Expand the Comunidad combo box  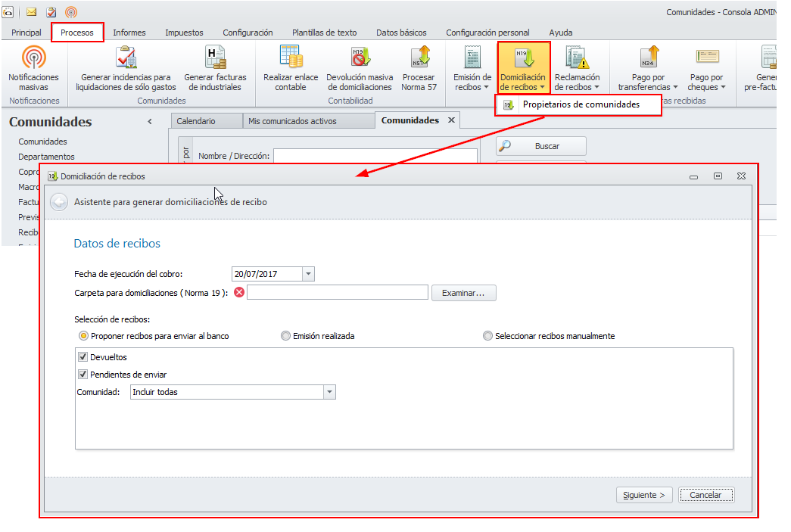point(329,392)
